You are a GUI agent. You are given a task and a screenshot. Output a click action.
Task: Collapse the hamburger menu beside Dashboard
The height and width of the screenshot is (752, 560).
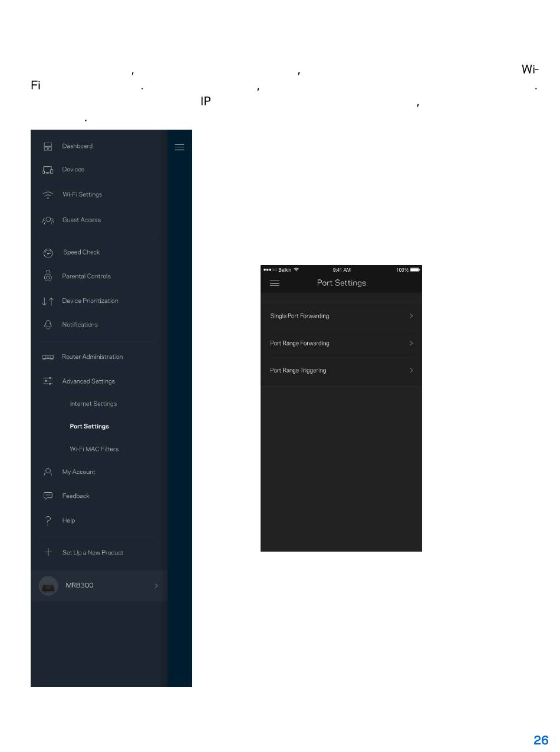coord(179,147)
